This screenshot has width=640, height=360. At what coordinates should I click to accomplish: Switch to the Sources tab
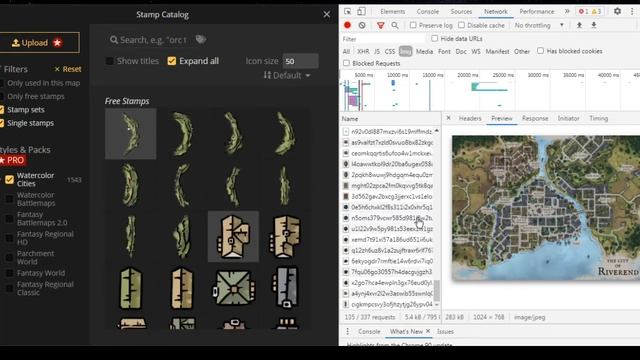point(461,11)
